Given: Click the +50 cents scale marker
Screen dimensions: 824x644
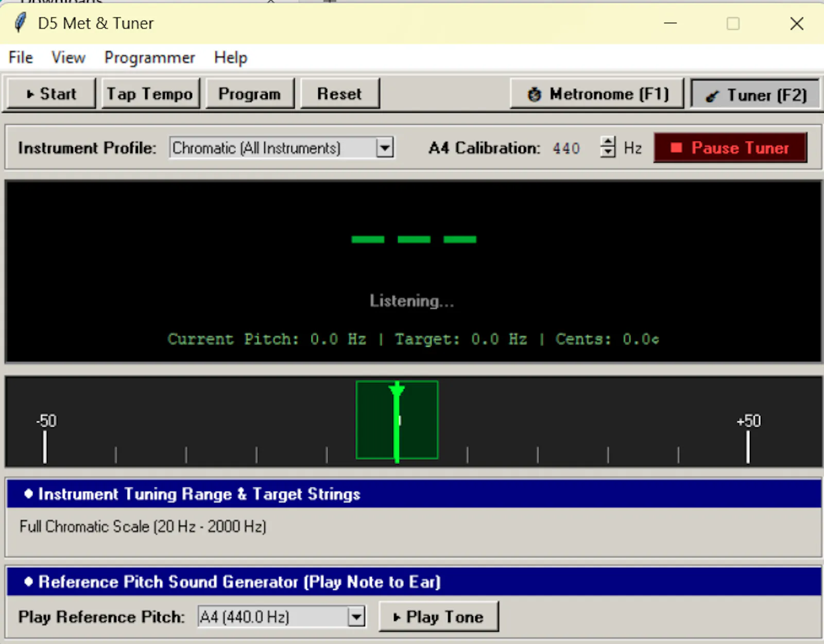Looking at the screenshot, I should coord(748,421).
